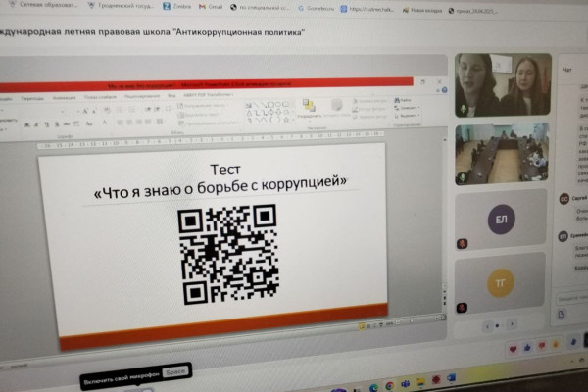Image resolution: width=588 pixels, height=392 pixels.
Task: Switch to the Zimbra browser tab
Action: coord(171,6)
